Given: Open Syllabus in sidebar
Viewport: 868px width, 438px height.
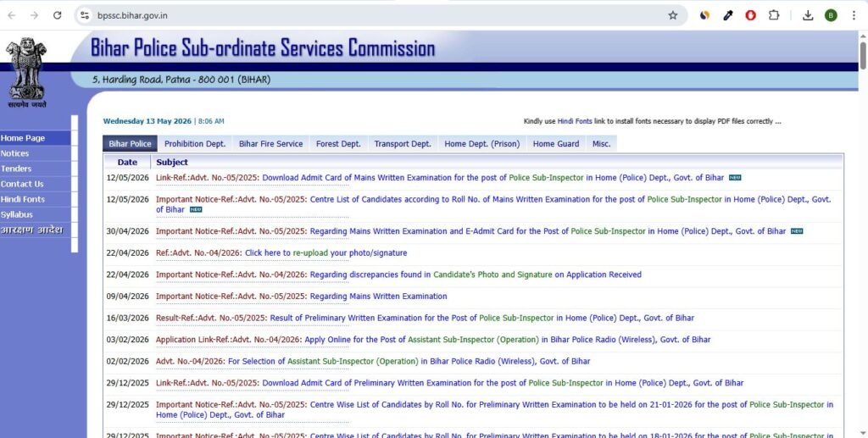Looking at the screenshot, I should point(36,214).
